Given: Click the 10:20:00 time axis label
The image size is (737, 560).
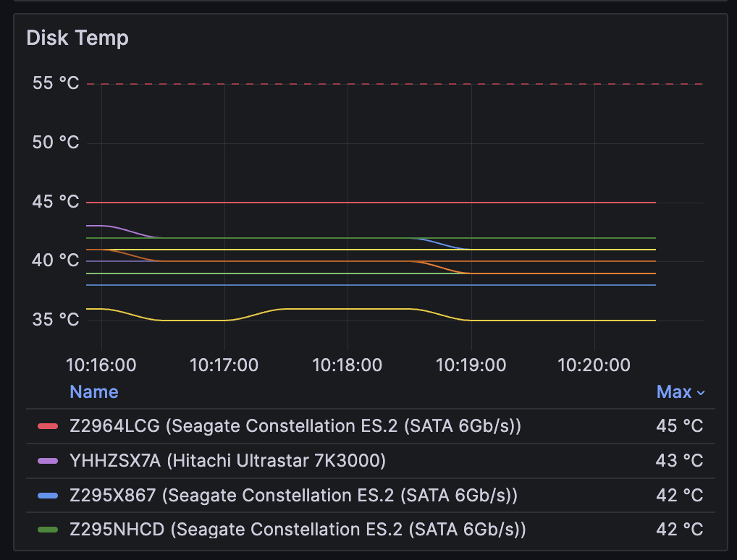Looking at the screenshot, I should [594, 365].
